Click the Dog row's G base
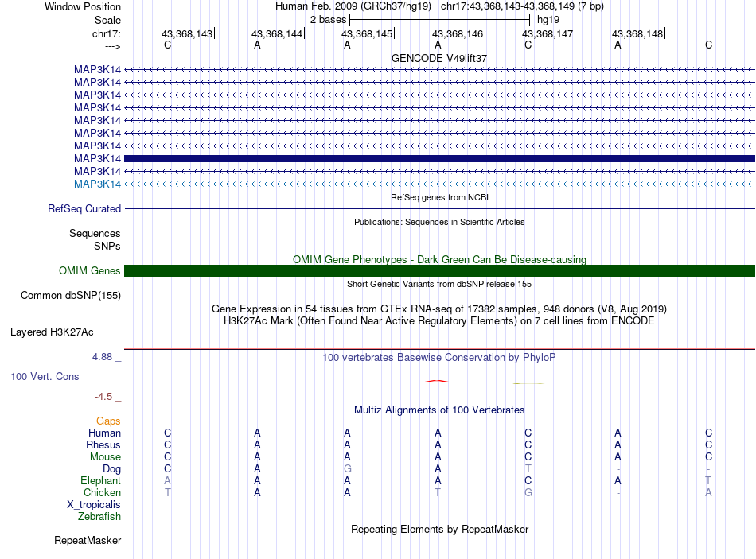 [x=348, y=469]
